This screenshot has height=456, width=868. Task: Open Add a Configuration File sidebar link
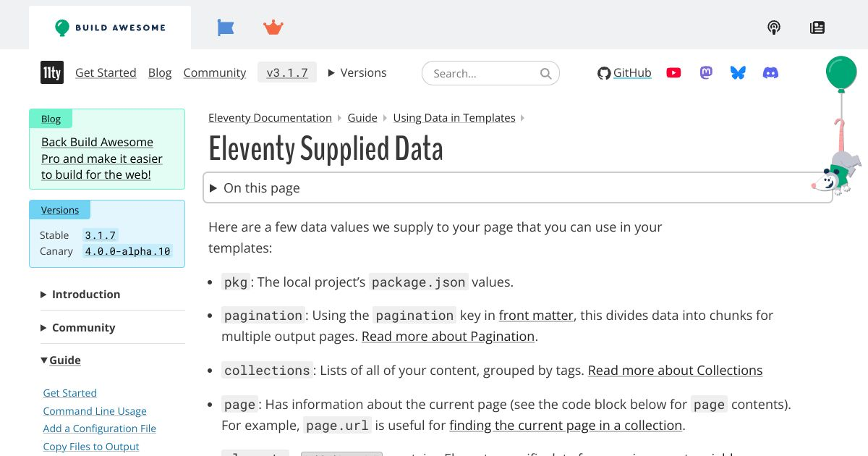(x=99, y=428)
